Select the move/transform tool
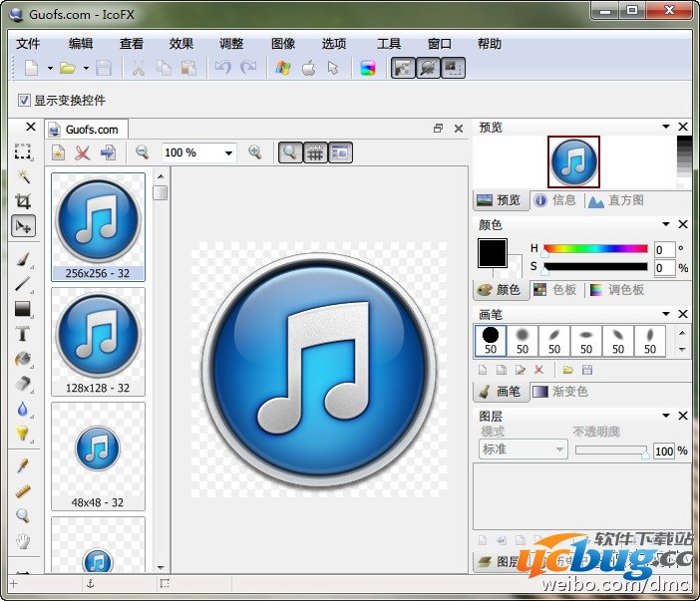Image resolution: width=700 pixels, height=601 pixels. click(x=23, y=226)
